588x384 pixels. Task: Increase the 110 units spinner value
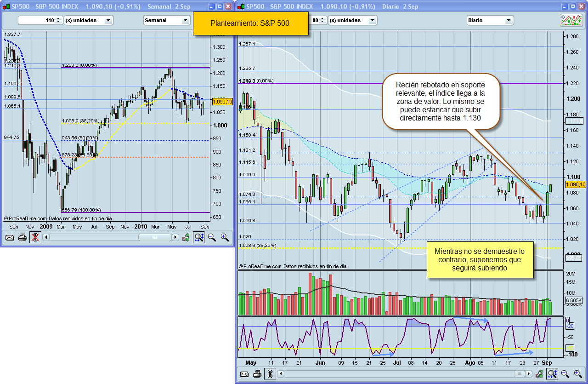59,18
